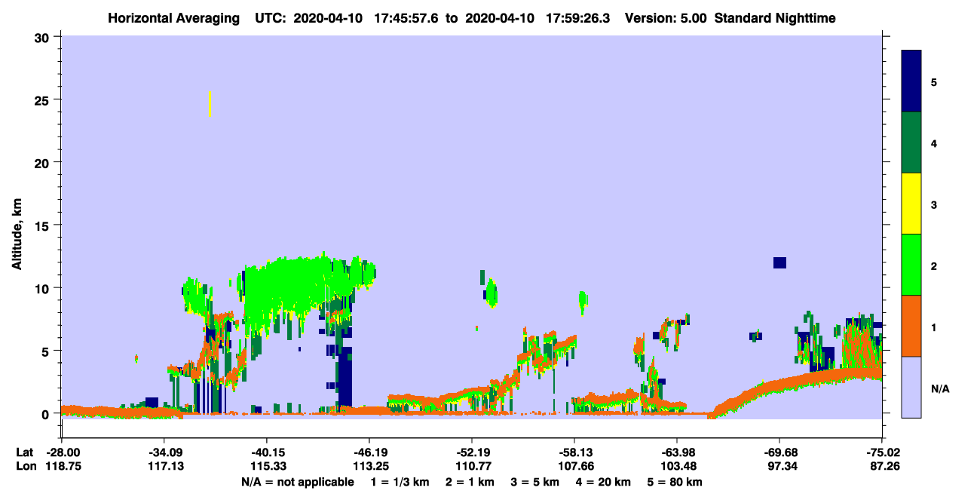Click legend text '4 = 20 km'
The height and width of the screenshot is (503, 980).
pos(604,482)
